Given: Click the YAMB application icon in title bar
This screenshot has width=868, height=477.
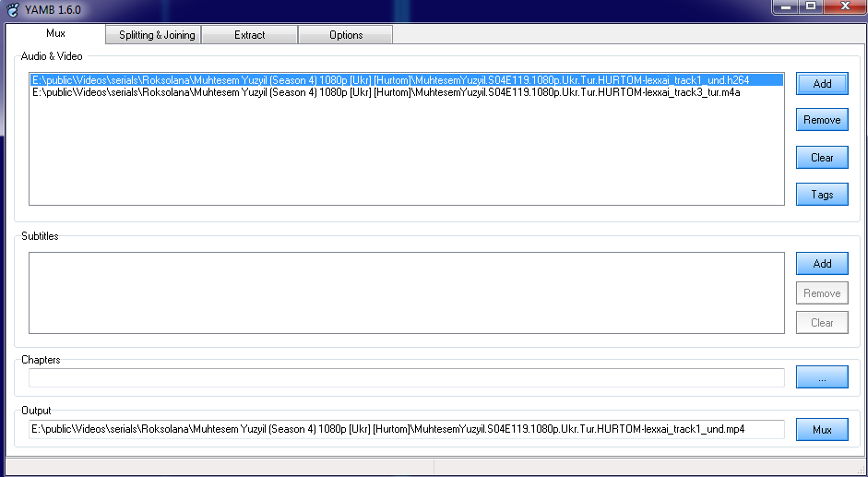Looking at the screenshot, I should pos(9,8).
